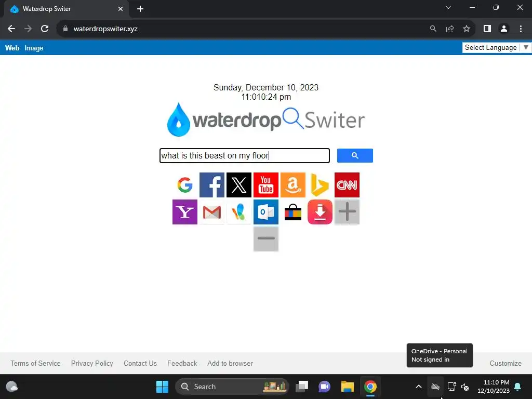The width and height of the screenshot is (532, 399).
Task: Click the Chrome taskbar icon
Action: click(x=370, y=387)
